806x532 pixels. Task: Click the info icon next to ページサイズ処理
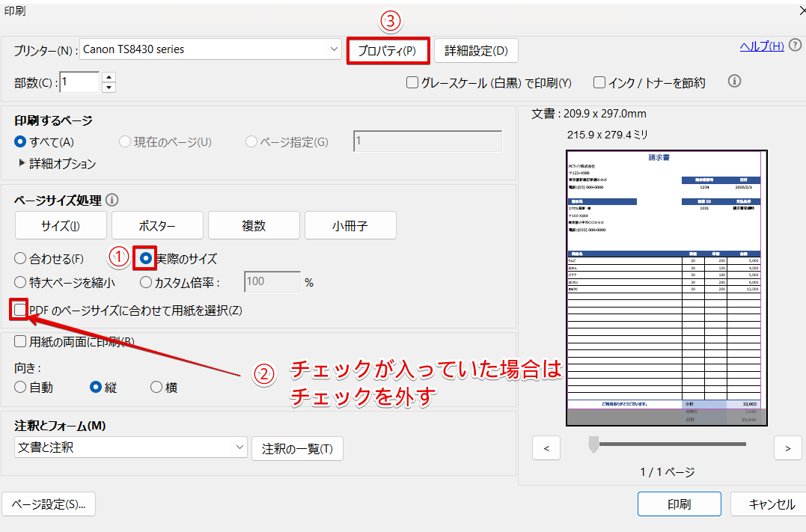(x=112, y=200)
